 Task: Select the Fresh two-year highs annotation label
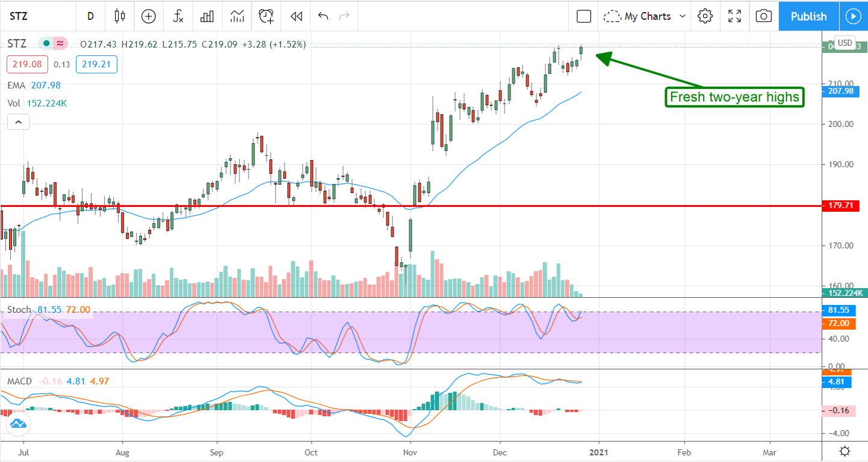pyautogui.click(x=734, y=97)
